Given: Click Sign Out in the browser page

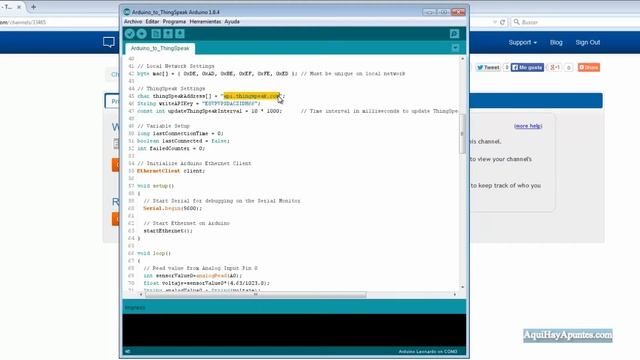Looking at the screenshot, I should pyautogui.click(x=588, y=42).
